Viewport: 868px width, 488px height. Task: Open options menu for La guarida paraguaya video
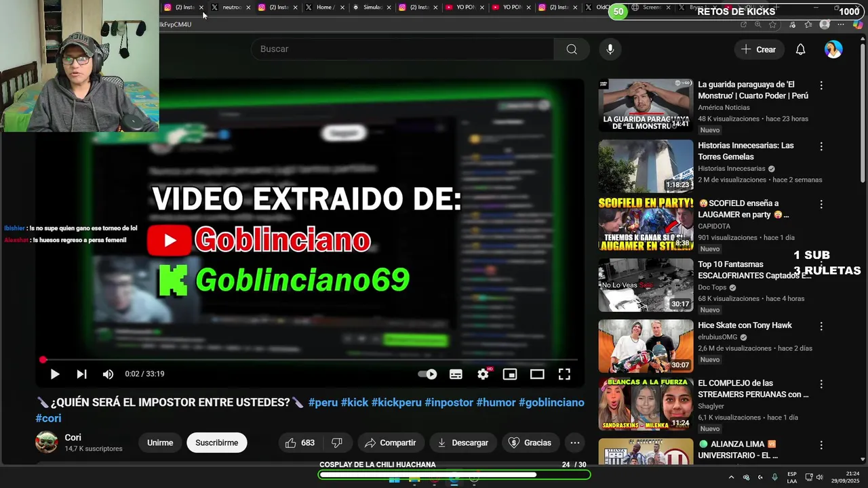point(821,85)
